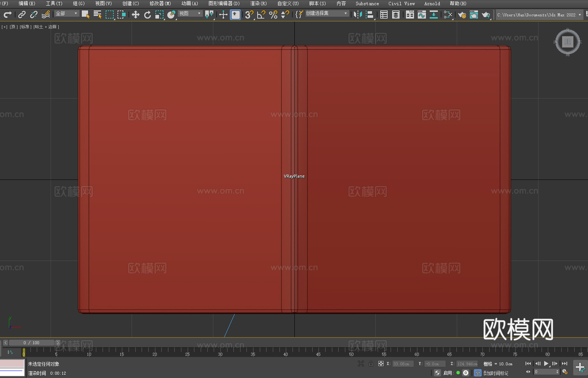Image resolution: width=588 pixels, height=378 pixels.
Task: Select the Link tool (chain icon)
Action: click(22, 14)
